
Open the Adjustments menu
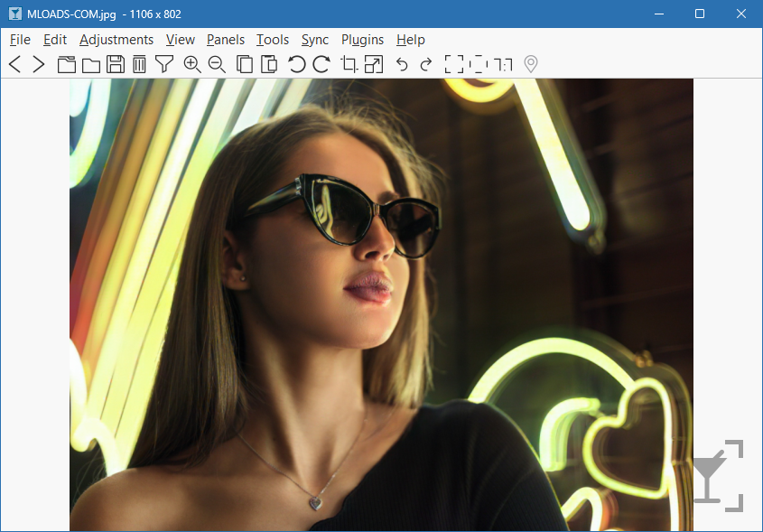[116, 40]
